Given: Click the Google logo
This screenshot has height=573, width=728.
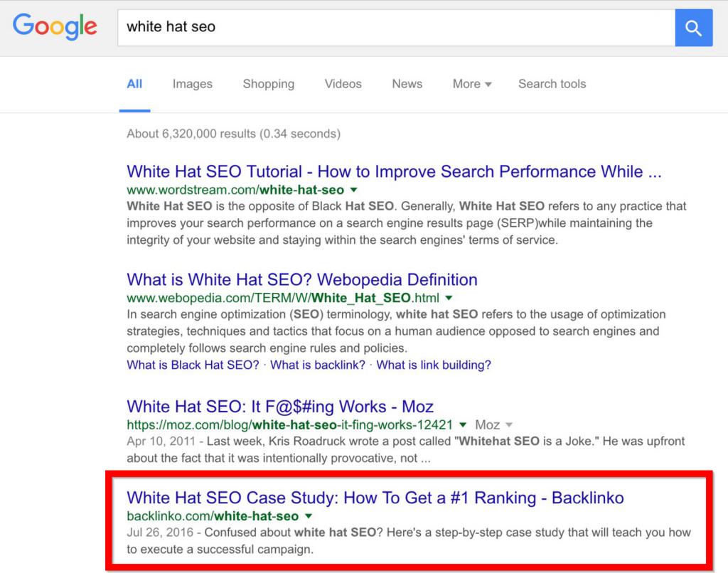Looking at the screenshot, I should pos(55,27).
